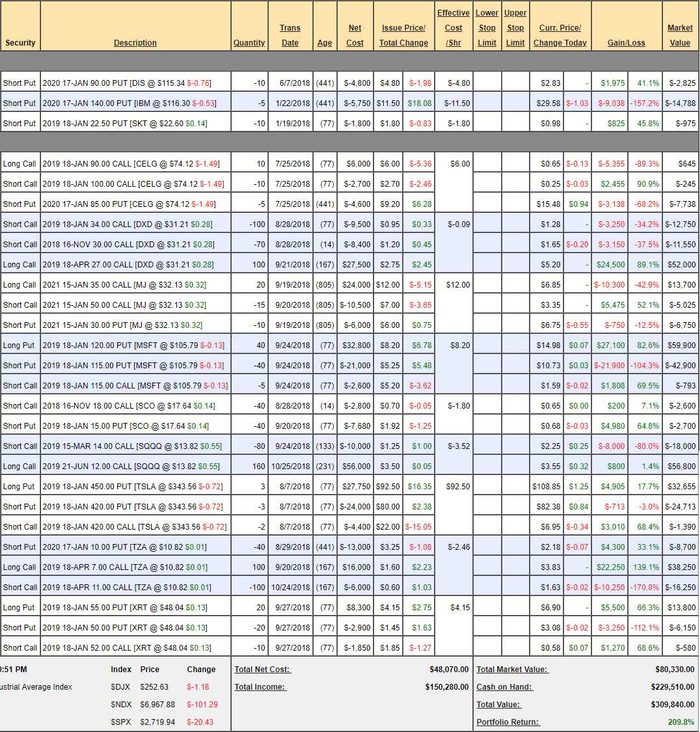This screenshot has height=732, width=700.
Task: Click the Gain/Loss column header
Action: [x=626, y=43]
